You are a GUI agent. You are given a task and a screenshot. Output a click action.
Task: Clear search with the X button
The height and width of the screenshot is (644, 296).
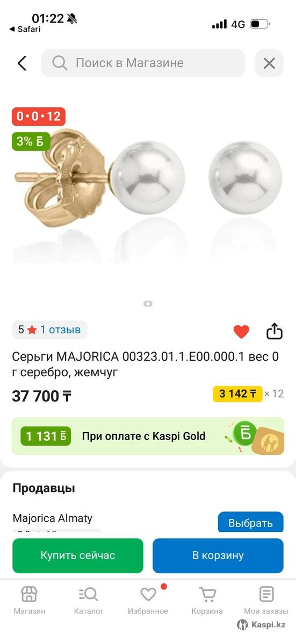pos(269,63)
